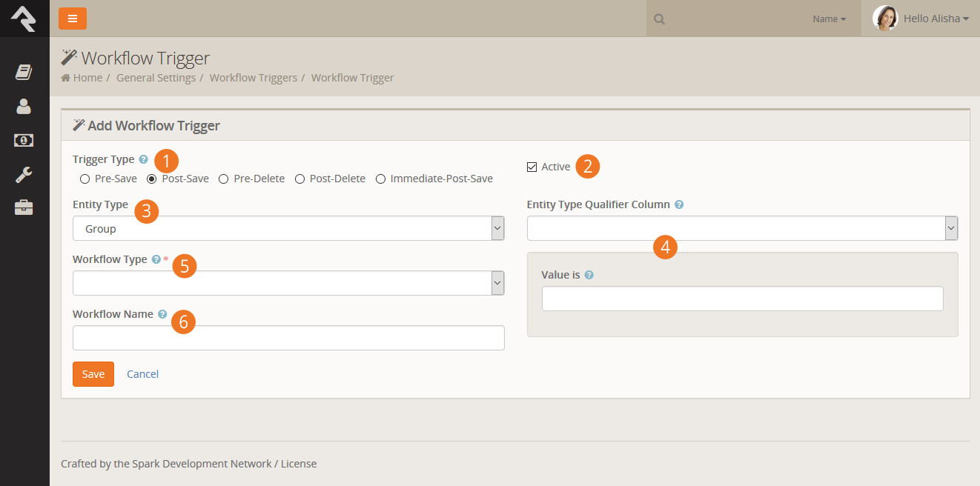Click the Value is input field
Viewport: 980px width, 486px height.
[743, 299]
